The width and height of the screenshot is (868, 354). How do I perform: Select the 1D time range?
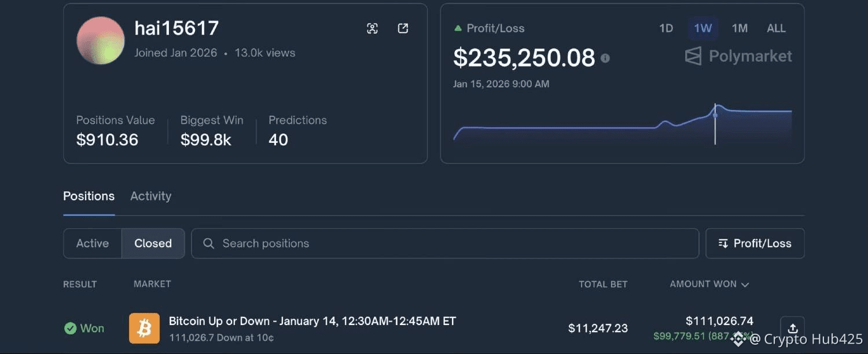point(666,28)
